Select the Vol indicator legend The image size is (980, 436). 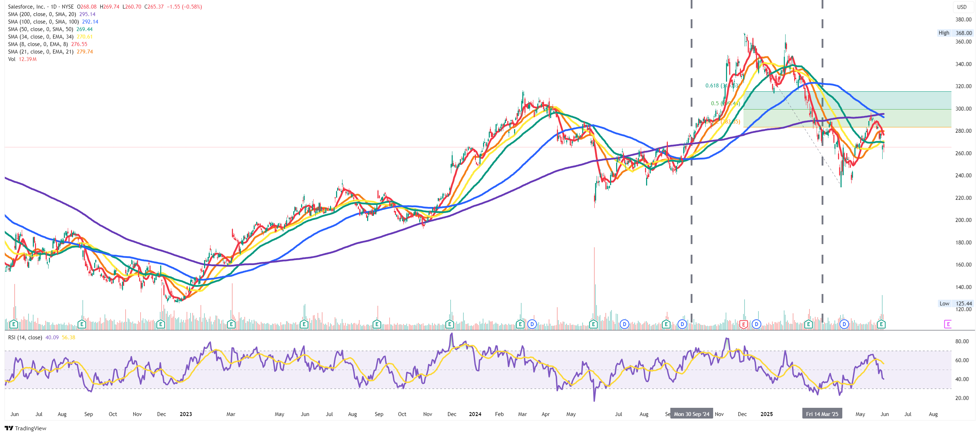(12, 59)
